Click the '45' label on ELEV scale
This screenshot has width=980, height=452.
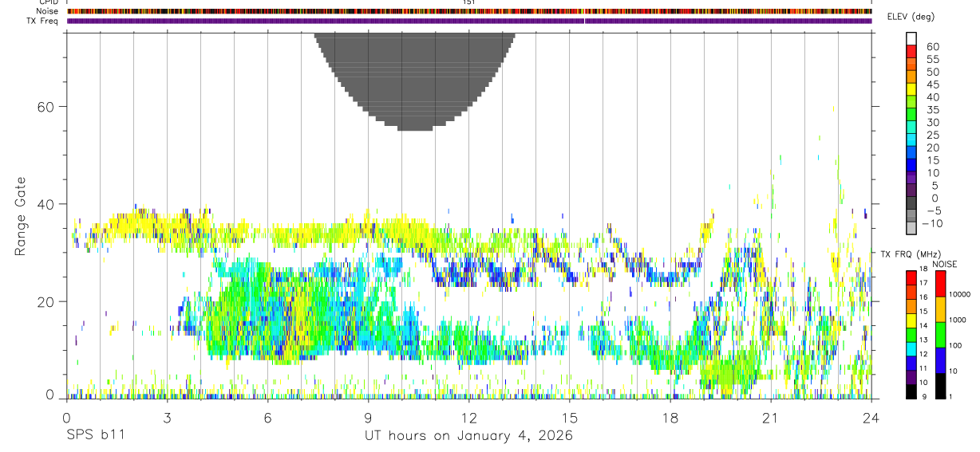tap(932, 85)
